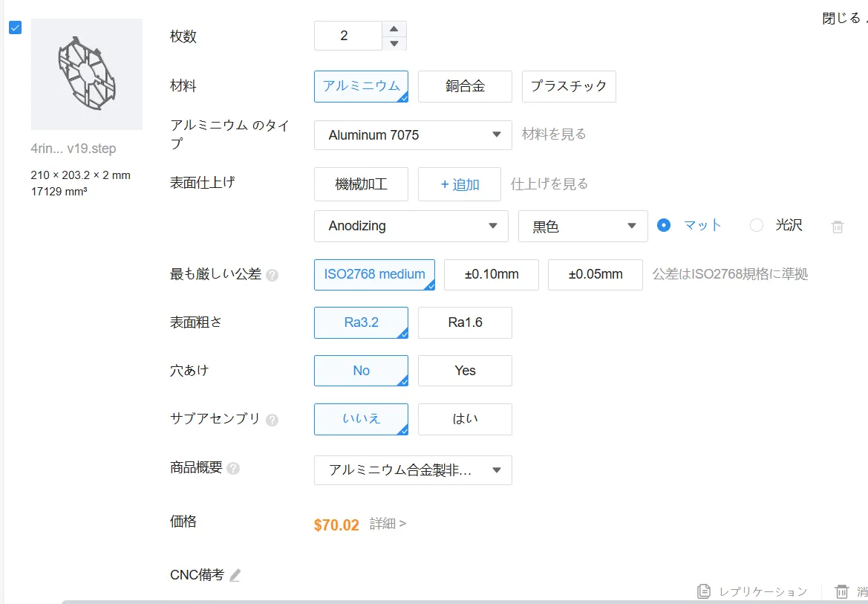Select 銅合金 material

[465, 86]
